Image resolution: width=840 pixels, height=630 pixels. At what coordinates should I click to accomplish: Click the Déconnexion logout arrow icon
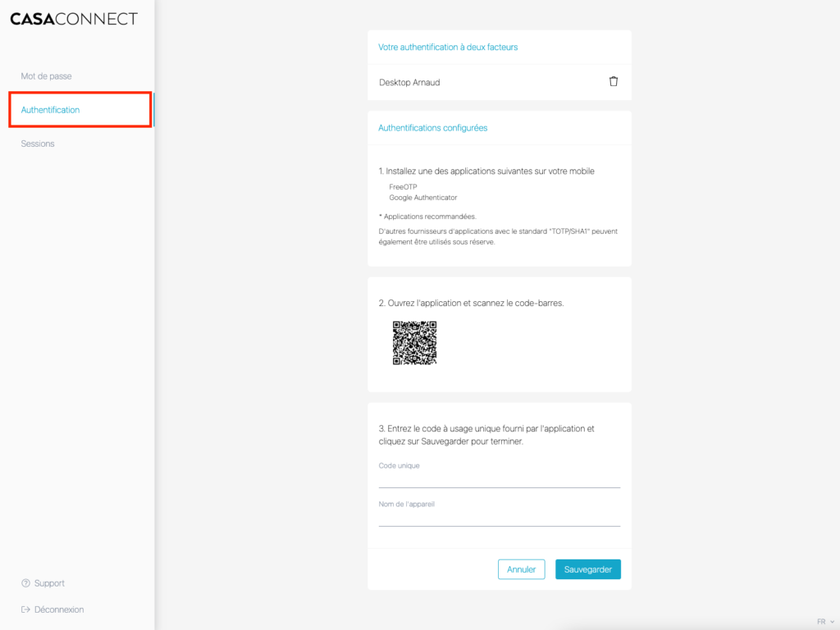(25, 609)
